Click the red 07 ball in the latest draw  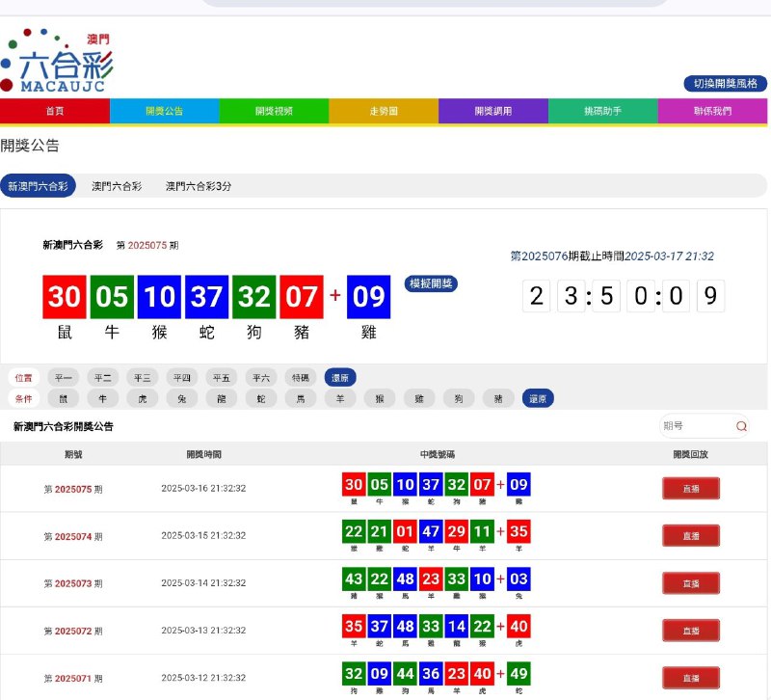pyautogui.click(x=302, y=297)
